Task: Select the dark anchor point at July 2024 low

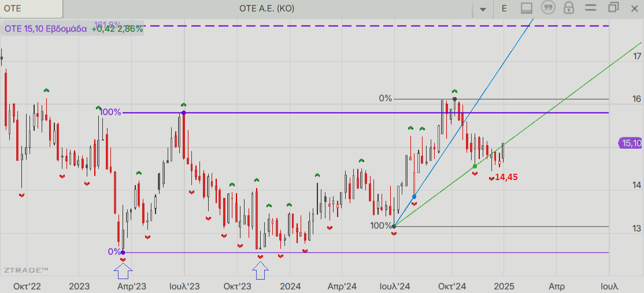Action: (x=394, y=226)
